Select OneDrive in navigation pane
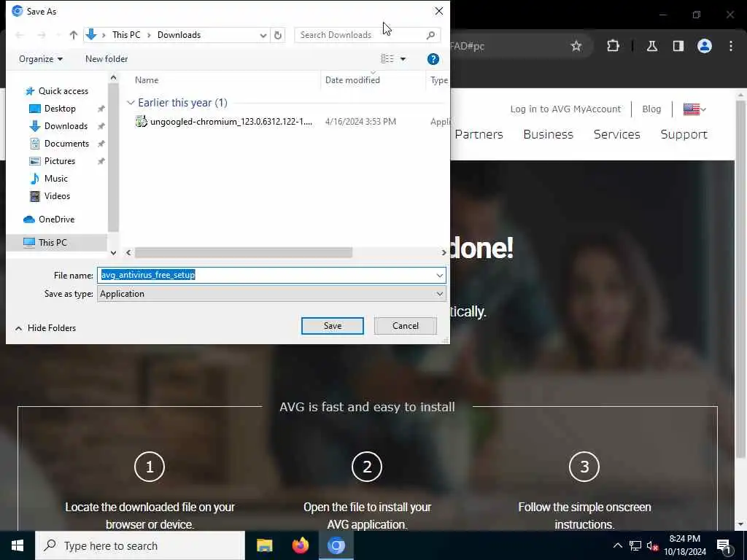Screen dimensions: 747x560 (56, 219)
